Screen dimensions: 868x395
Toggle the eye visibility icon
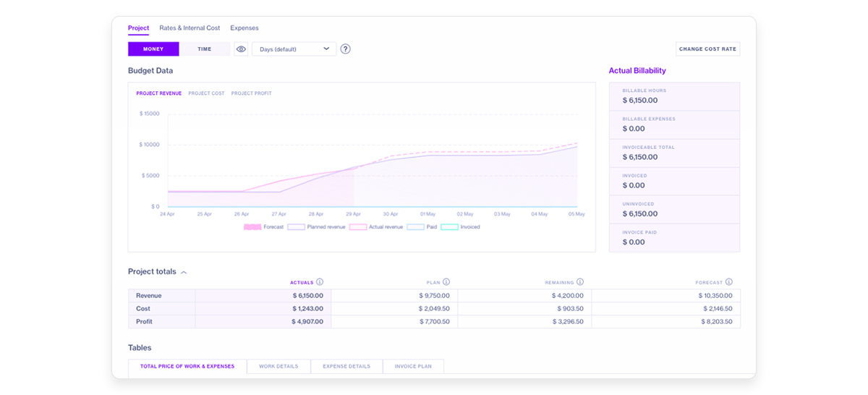(x=241, y=49)
